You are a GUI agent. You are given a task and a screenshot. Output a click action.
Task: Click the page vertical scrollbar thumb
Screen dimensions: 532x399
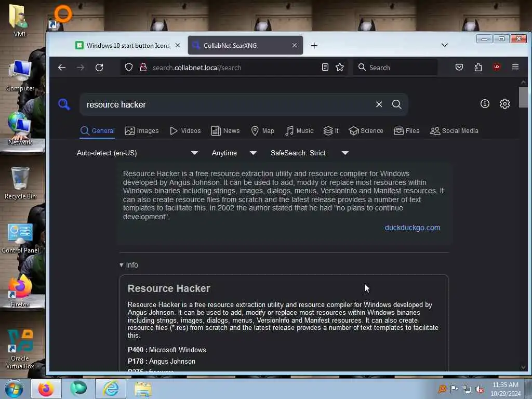tap(523, 97)
